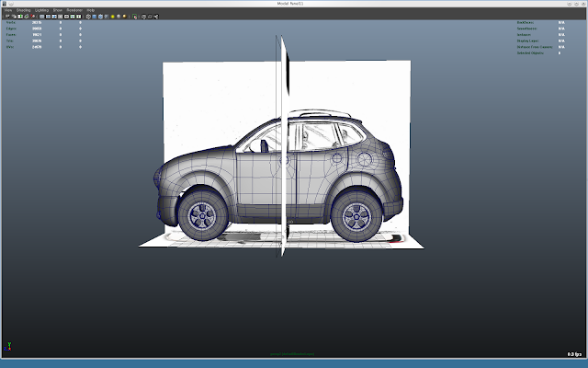Click the Edges count label
588x368 pixels.
(11, 29)
